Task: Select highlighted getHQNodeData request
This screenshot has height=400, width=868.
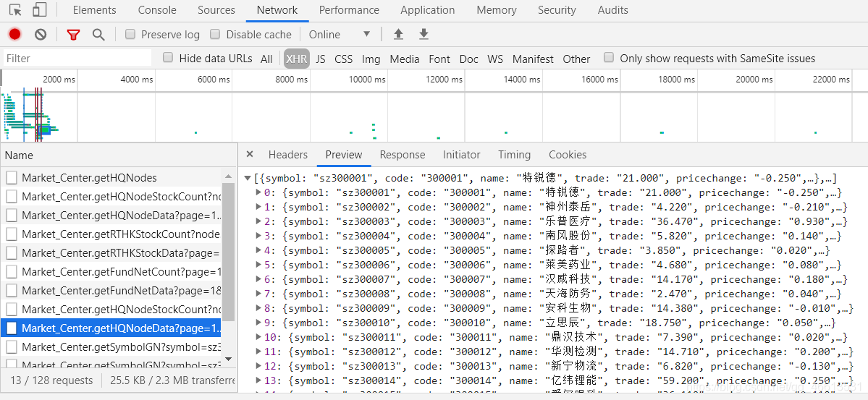Action: (x=111, y=328)
